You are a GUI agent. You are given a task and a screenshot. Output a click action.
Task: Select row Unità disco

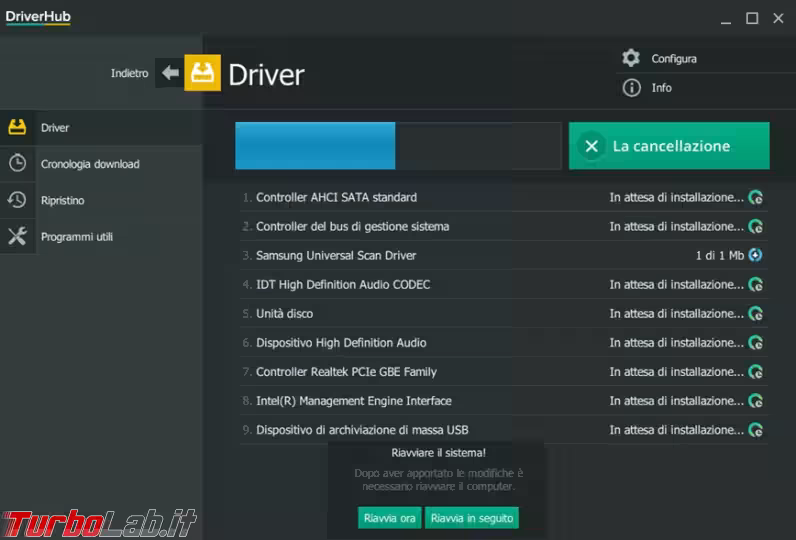(x=504, y=314)
